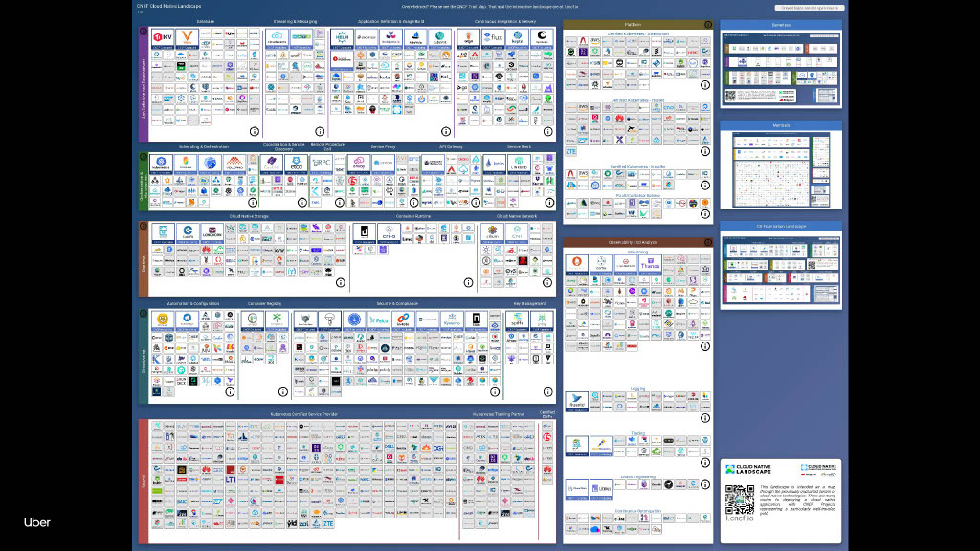
Task: Click the Kubernetes Certified Service Provider heading
Action: point(303,414)
